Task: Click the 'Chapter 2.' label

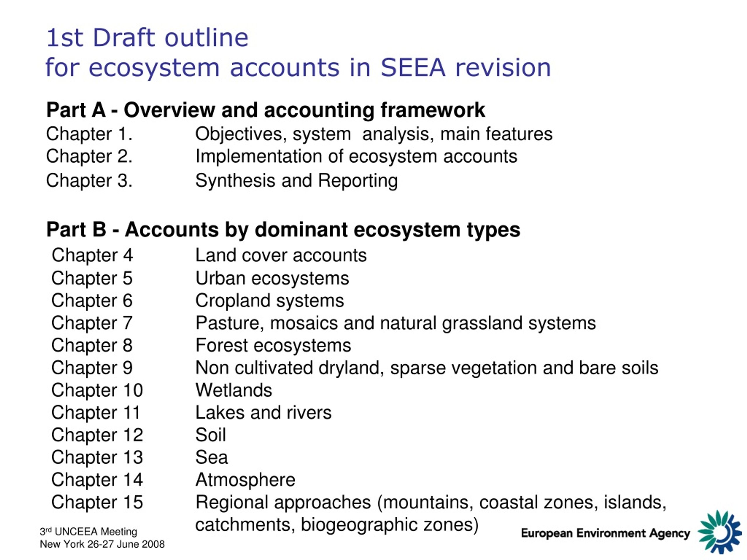Action: 89,157
